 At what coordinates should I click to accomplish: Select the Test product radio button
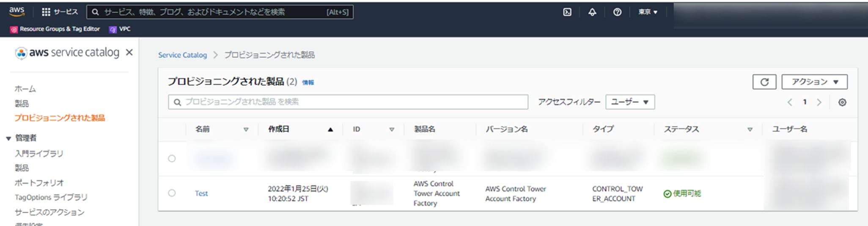tap(172, 193)
